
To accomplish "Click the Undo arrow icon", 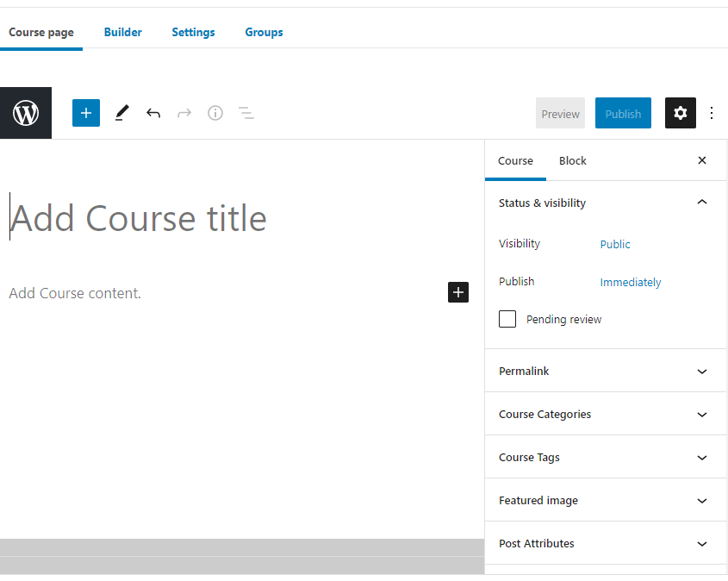I will click(153, 113).
